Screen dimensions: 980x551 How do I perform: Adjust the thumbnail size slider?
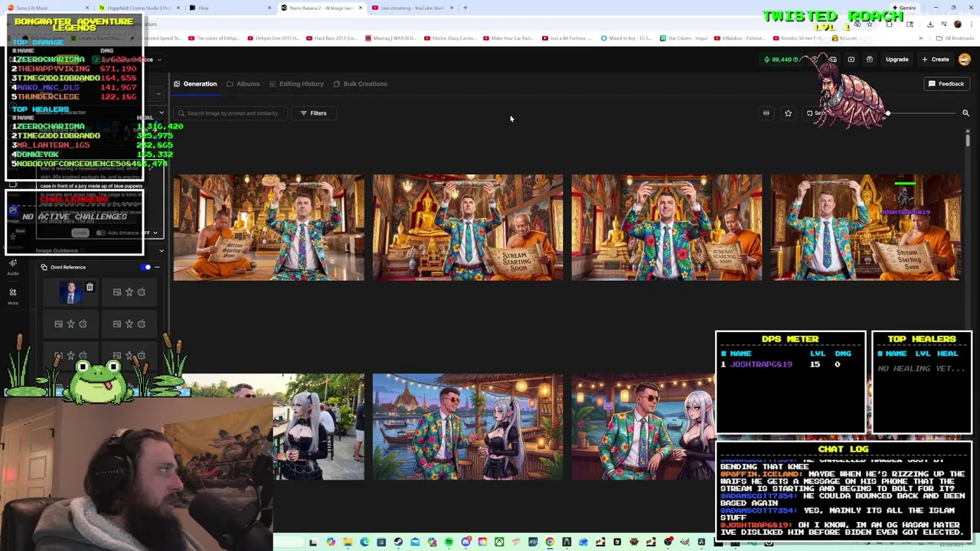[x=887, y=113]
